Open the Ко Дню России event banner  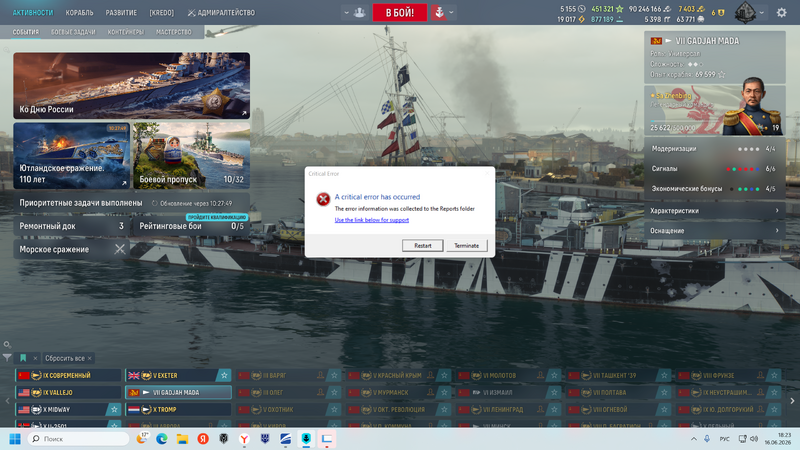tap(132, 85)
